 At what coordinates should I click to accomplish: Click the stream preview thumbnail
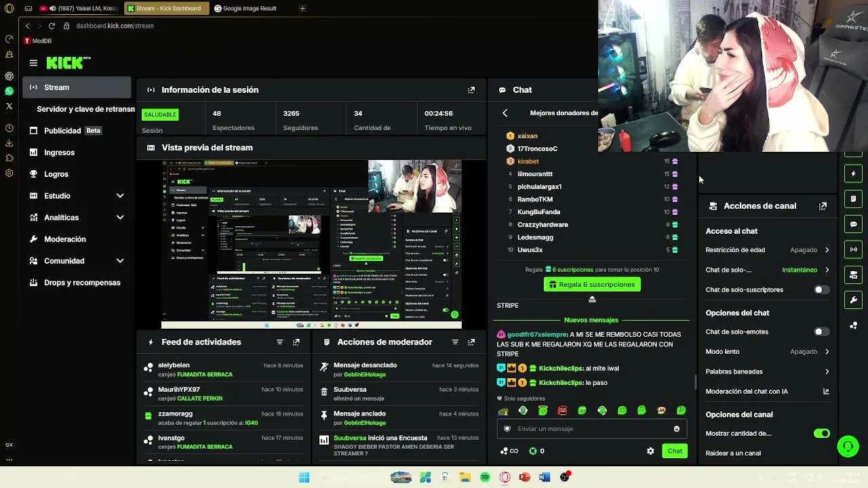311,245
